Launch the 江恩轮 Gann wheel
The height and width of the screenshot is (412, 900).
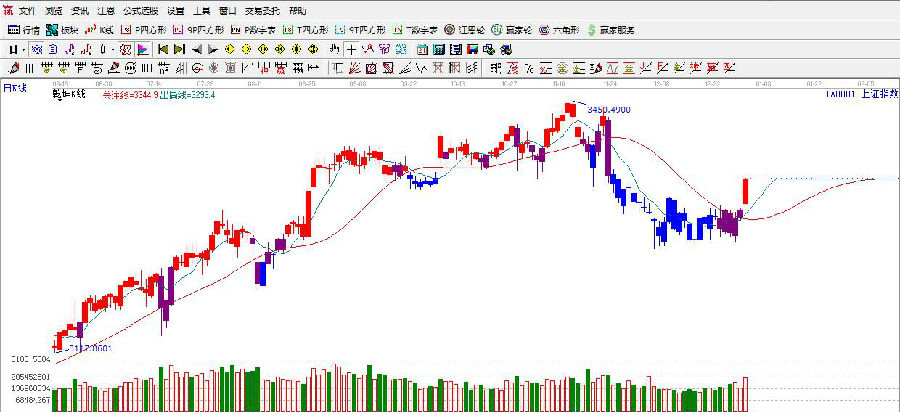click(x=464, y=30)
